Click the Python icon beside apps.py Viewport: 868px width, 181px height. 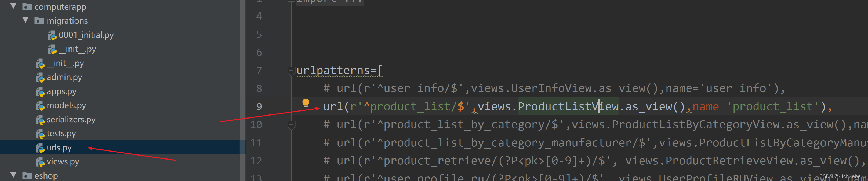[x=40, y=91]
